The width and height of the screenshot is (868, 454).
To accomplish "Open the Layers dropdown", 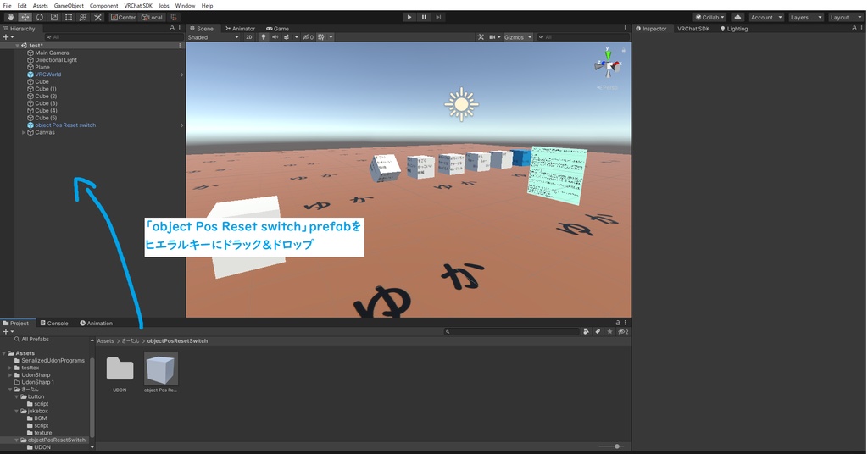I will coord(805,17).
